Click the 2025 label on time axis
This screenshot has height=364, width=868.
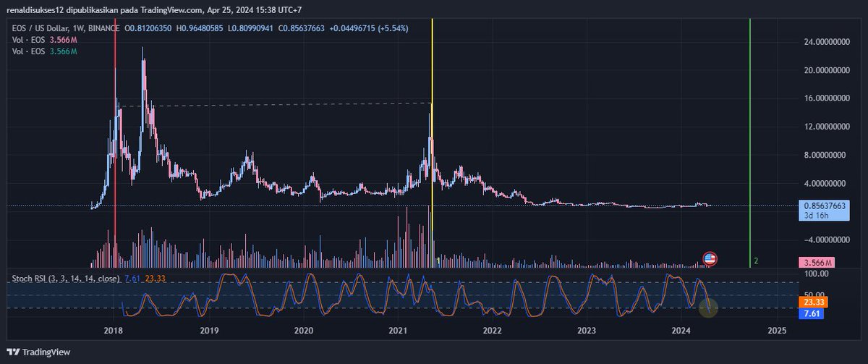(x=777, y=331)
